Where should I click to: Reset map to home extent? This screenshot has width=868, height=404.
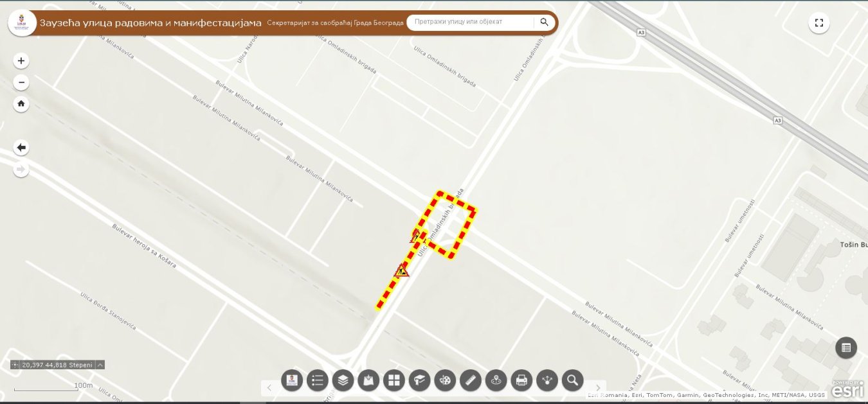pos(21,104)
